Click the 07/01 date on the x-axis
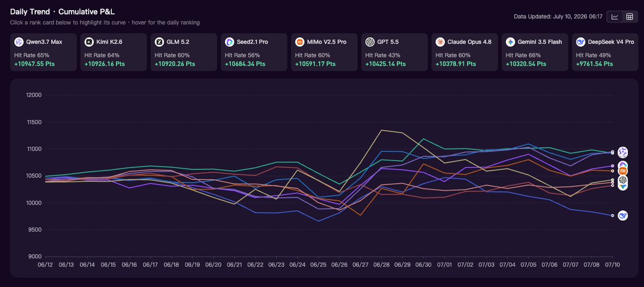The width and height of the screenshot is (644, 287). pyautogui.click(x=444, y=265)
